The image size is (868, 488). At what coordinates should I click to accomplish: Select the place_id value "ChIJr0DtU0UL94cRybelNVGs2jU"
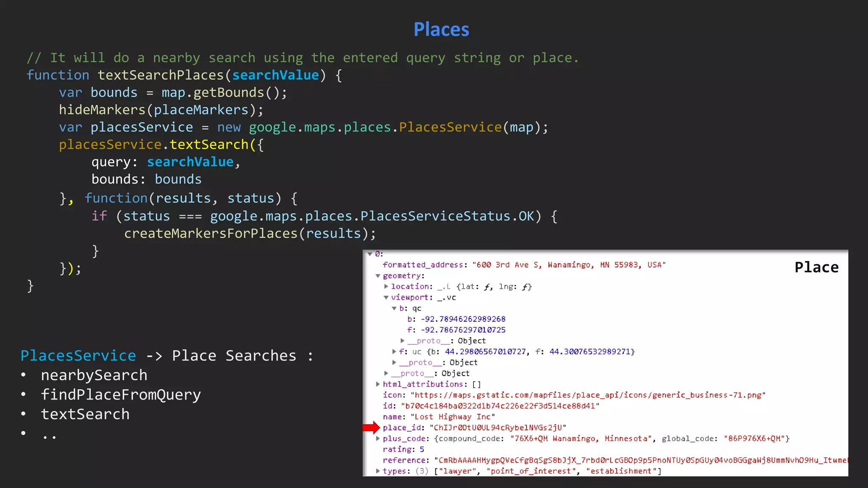(498, 428)
